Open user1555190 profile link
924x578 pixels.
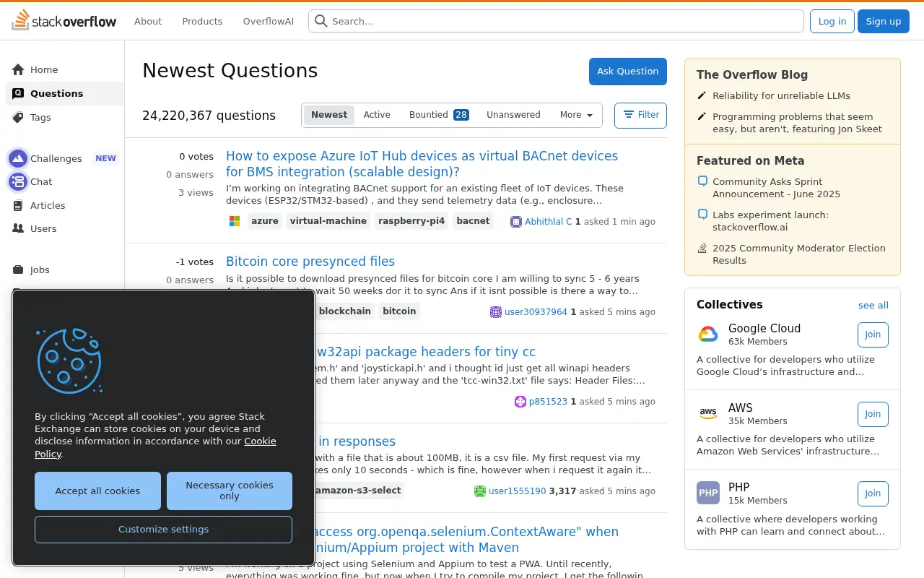coord(518,491)
